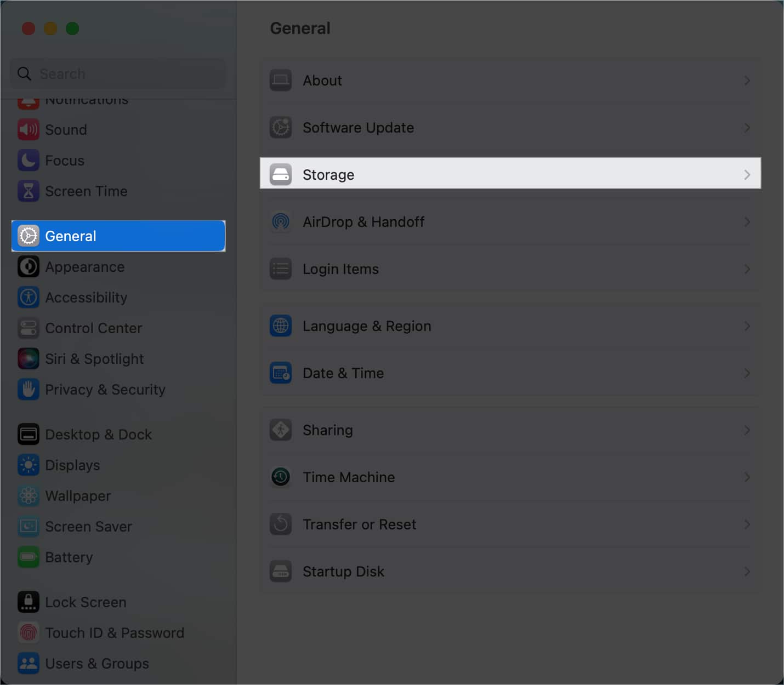Click the Screen Saver icon
Screen dimensions: 784x685
(x=29, y=527)
